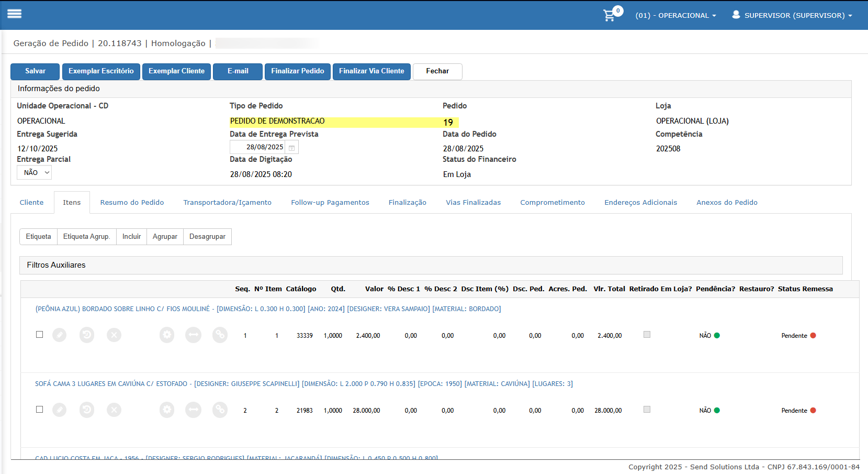
Task: Click history icon on Peônia Azul row
Action: (87, 335)
